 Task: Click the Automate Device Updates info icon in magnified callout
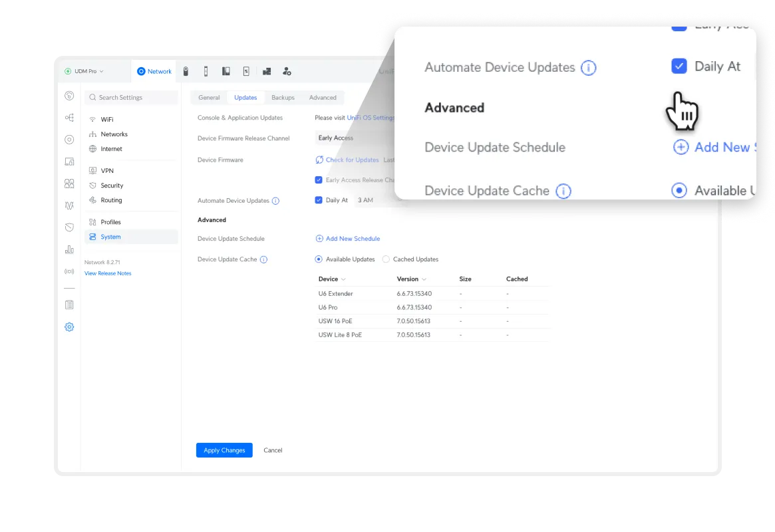click(588, 68)
